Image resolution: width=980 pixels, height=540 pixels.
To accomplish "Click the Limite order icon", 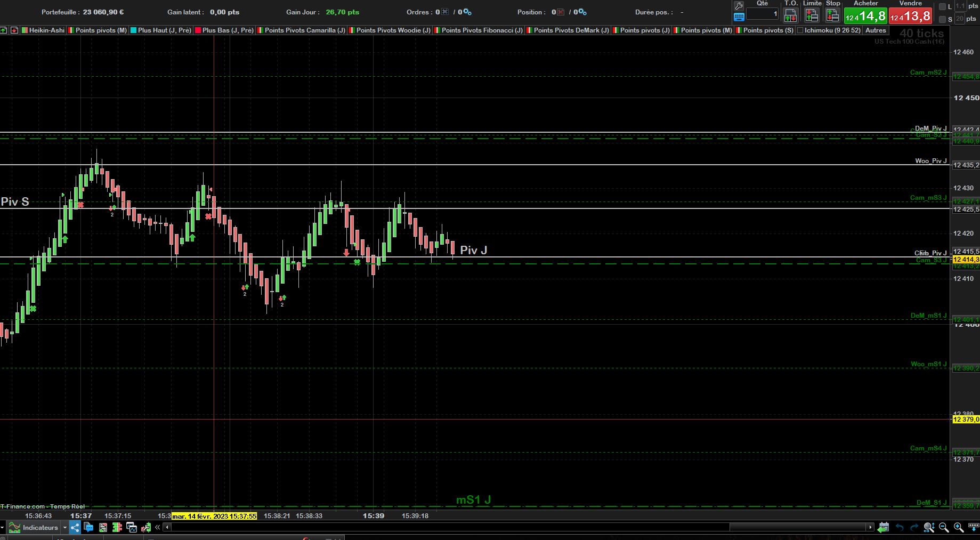I will point(812,15).
